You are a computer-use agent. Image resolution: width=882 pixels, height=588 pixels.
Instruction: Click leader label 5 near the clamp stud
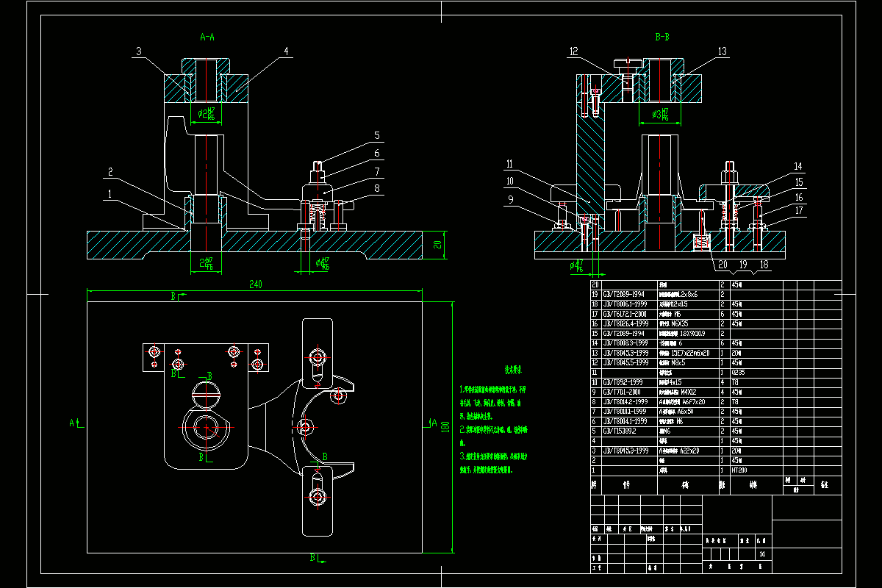(376, 135)
